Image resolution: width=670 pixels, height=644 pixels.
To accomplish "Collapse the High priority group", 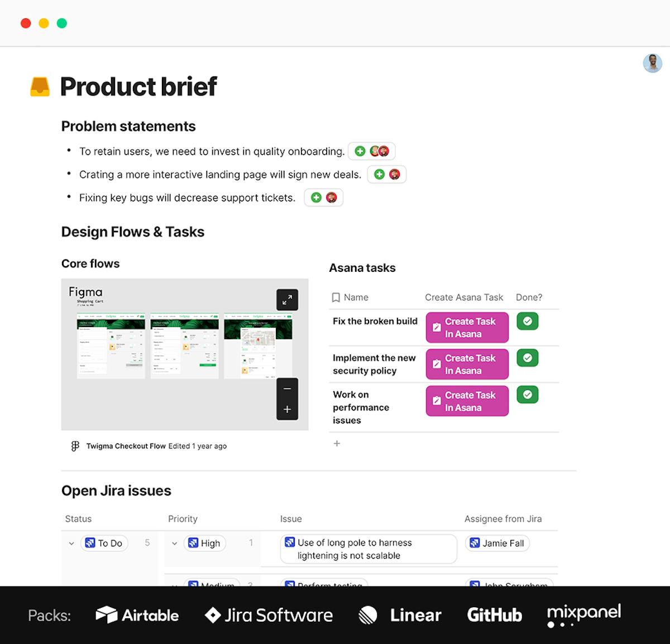I will [x=174, y=543].
